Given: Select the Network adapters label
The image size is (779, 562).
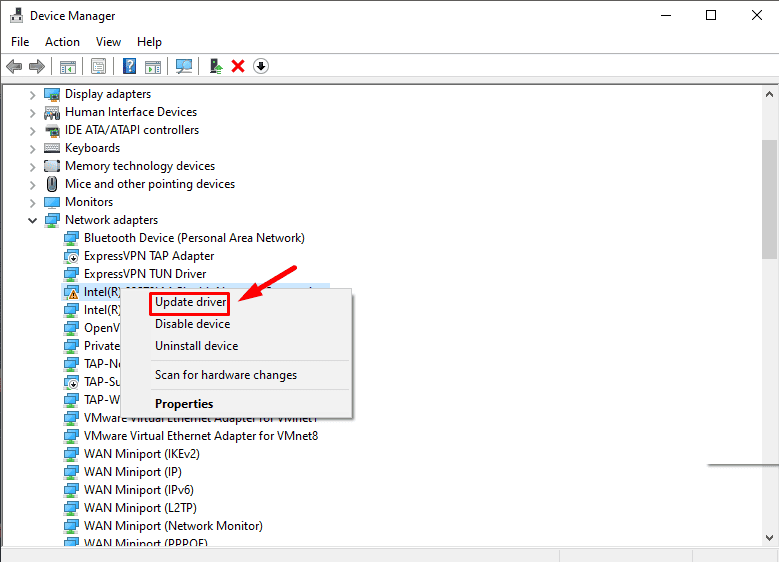Looking at the screenshot, I should coord(111,220).
